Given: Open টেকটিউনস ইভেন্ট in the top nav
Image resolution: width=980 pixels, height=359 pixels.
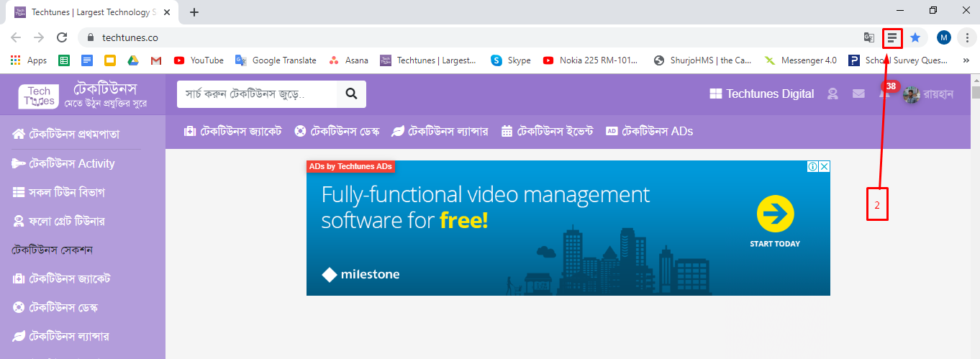Looking at the screenshot, I should coord(548,131).
